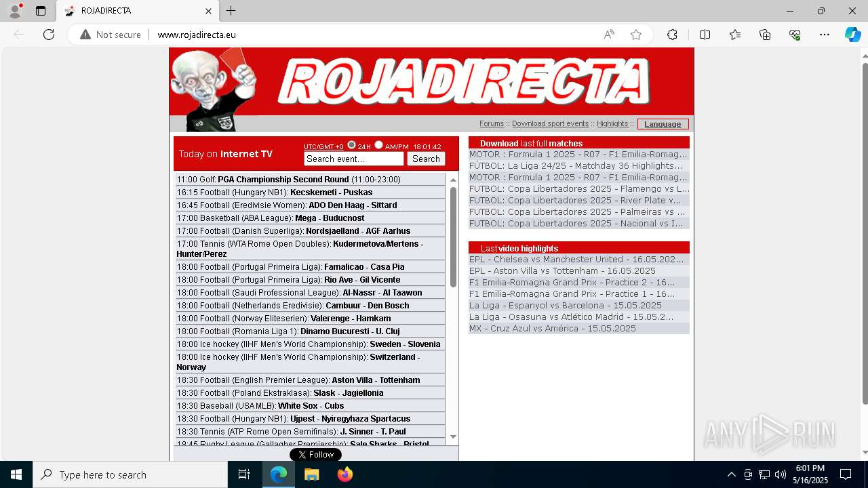Open the Windows Start menu
The width and height of the screenshot is (868, 488).
click(x=16, y=474)
